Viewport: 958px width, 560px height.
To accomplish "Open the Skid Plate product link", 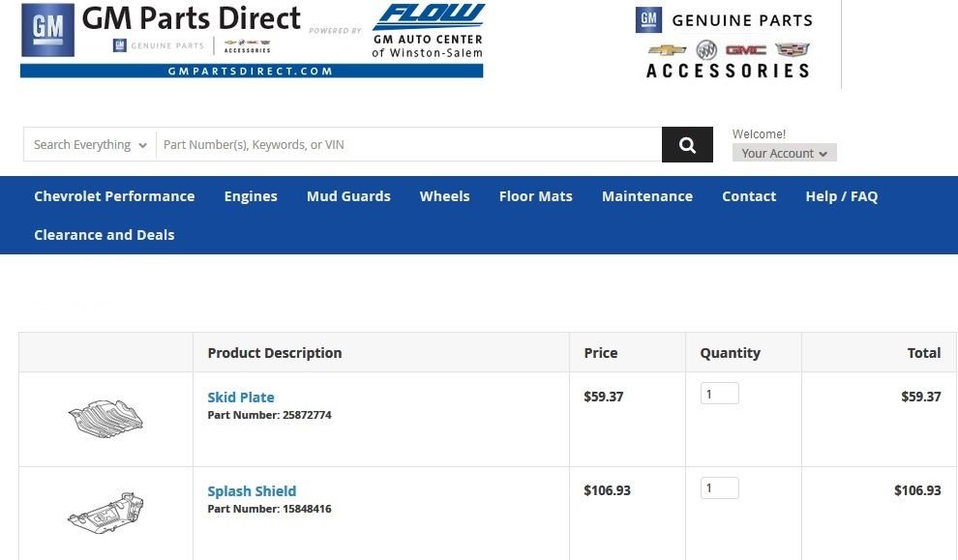I will 241,398.
